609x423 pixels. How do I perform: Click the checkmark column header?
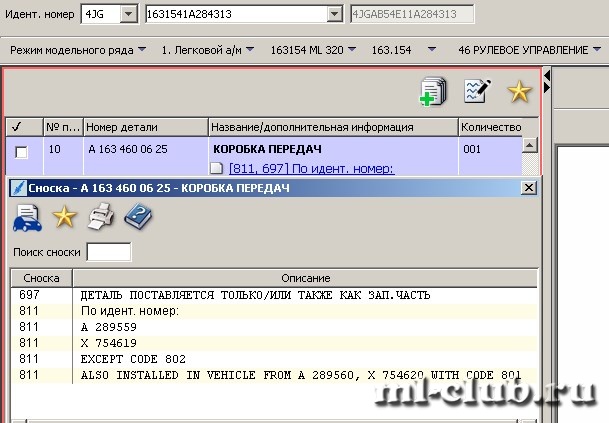pyautogui.click(x=24, y=127)
